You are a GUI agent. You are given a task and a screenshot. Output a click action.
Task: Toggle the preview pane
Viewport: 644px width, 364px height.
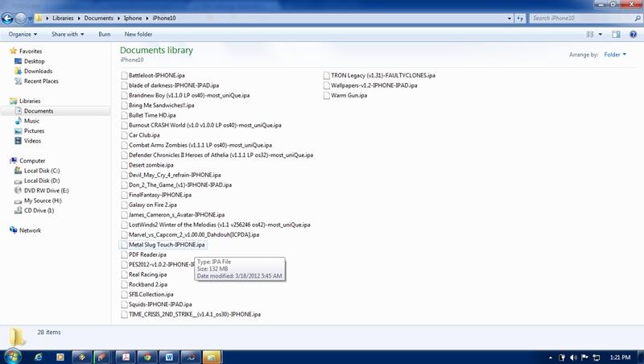pos(616,34)
